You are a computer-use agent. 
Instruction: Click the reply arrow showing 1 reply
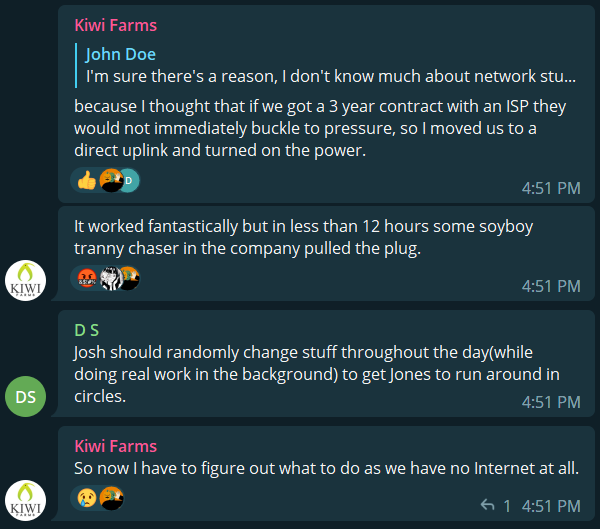pos(488,506)
